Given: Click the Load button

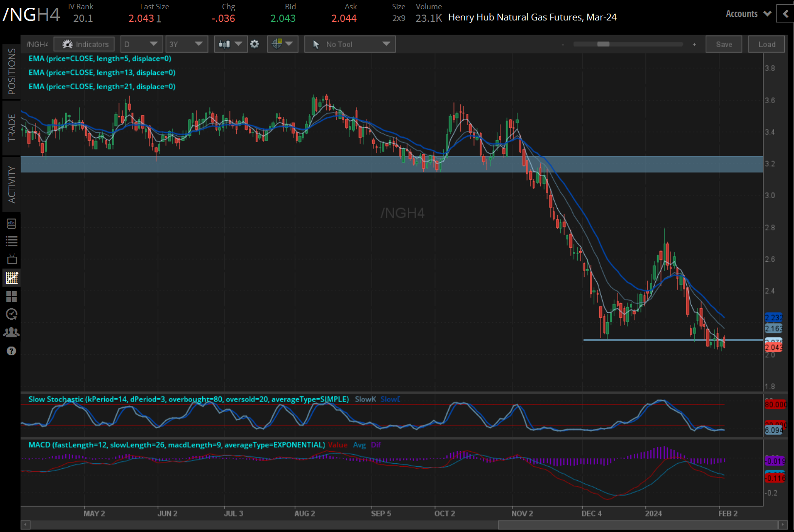Looking at the screenshot, I should pyautogui.click(x=766, y=44).
